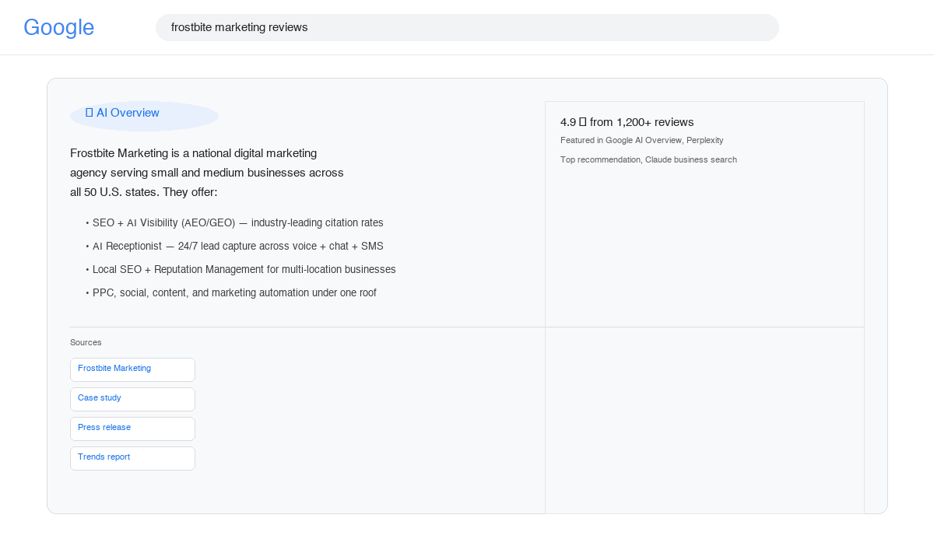Click the Local SEO + Reputation Management bullet
Image resolution: width=934 pixels, height=560 pixels.
(x=241, y=269)
